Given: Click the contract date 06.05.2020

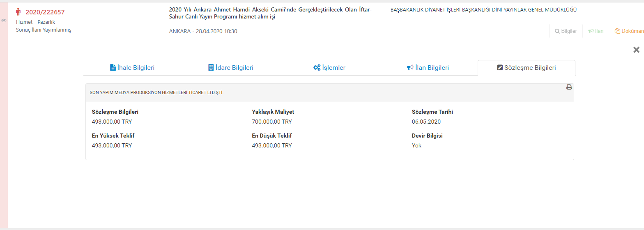Looking at the screenshot, I should click(x=426, y=122).
